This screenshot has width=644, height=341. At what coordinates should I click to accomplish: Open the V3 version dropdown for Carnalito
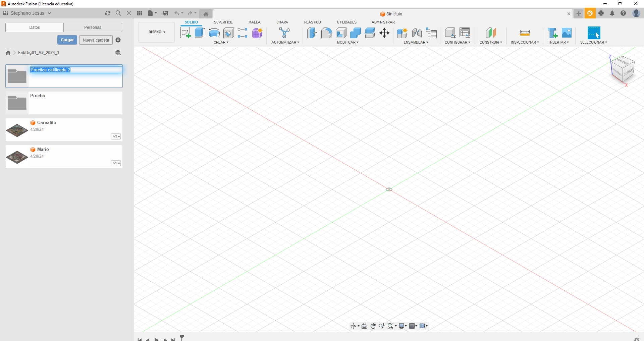(116, 136)
